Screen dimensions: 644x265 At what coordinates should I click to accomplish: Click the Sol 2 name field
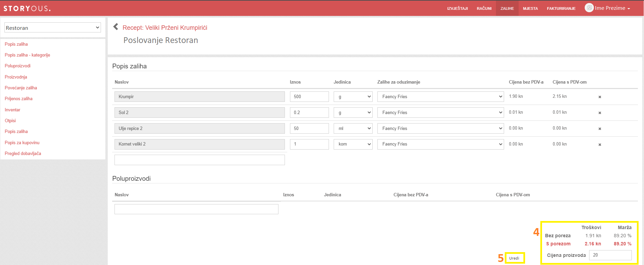200,112
